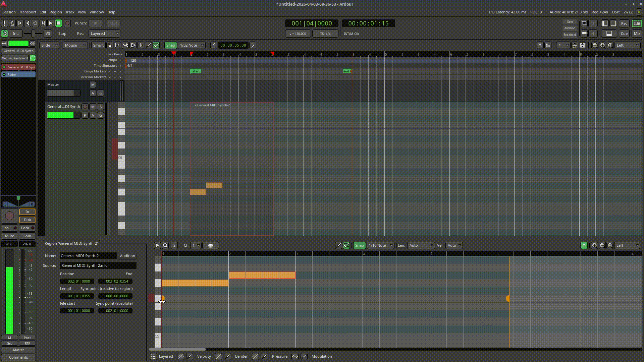The height and width of the screenshot is (362, 644).
Task: Mute the General MIDI Synth track
Action: (x=93, y=107)
